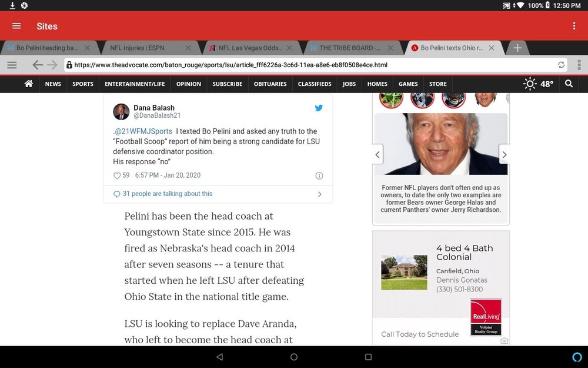Tap Android back navigation button

pyautogui.click(x=220, y=357)
